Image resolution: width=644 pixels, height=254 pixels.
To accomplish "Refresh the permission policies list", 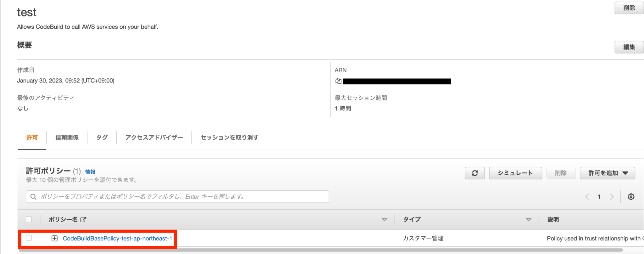I will 475,173.
